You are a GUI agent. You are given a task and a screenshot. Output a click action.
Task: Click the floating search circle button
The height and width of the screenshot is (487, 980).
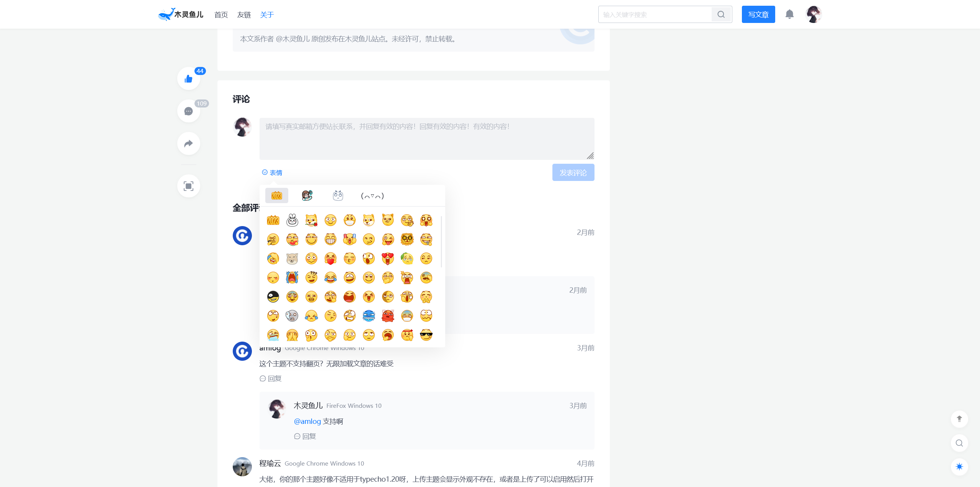click(x=959, y=443)
